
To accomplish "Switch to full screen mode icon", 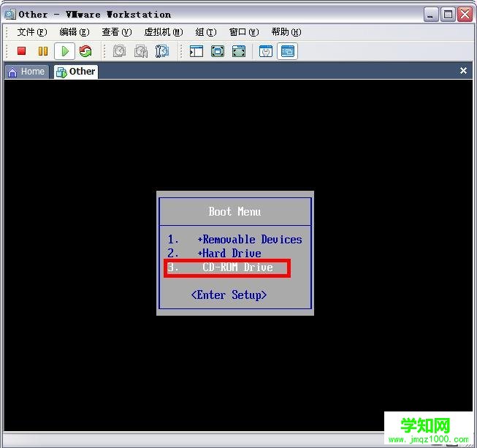I will (218, 51).
